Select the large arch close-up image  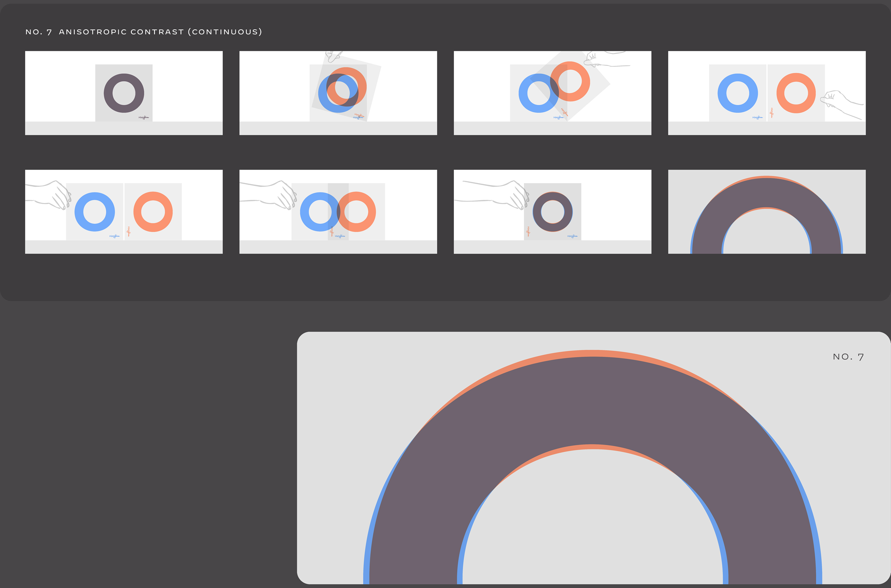[594, 458]
